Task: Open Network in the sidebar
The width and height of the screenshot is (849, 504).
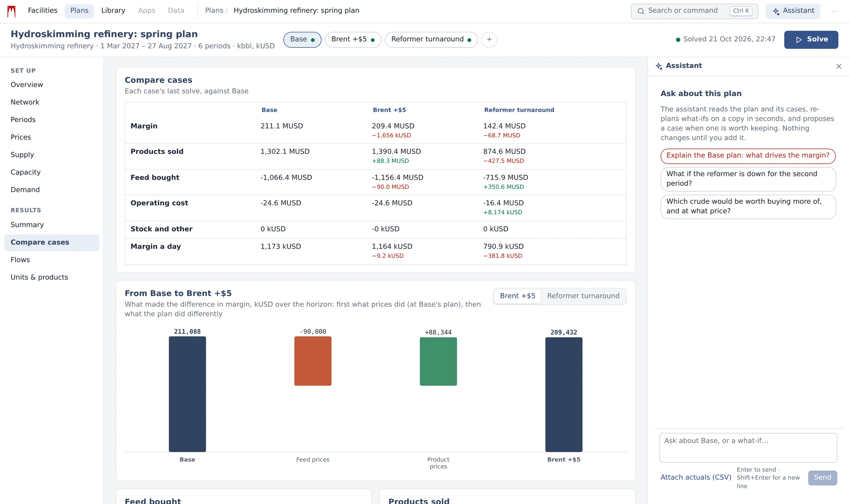Action: point(52,102)
